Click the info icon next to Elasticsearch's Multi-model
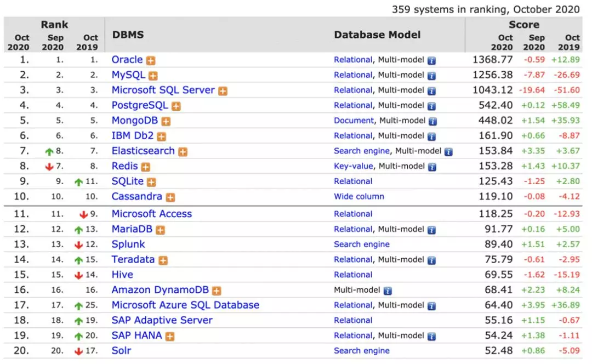The image size is (592, 364). point(448,152)
